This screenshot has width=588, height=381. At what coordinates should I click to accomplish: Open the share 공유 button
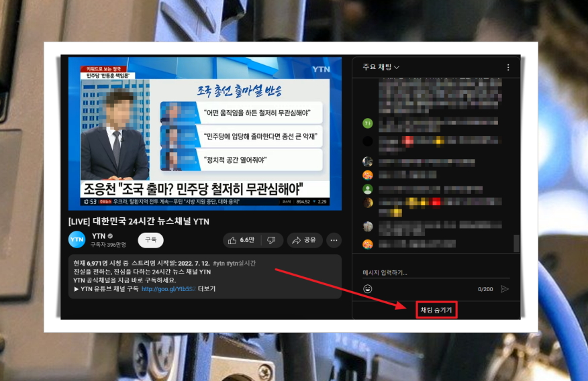pos(305,240)
